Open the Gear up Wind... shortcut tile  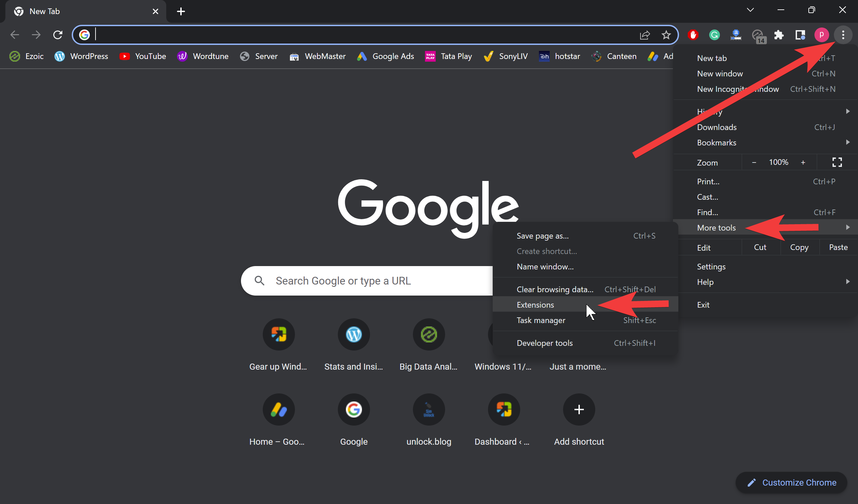278,344
